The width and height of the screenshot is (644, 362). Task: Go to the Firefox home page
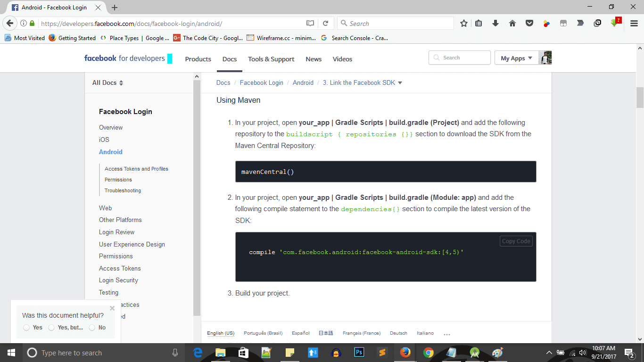pyautogui.click(x=512, y=23)
